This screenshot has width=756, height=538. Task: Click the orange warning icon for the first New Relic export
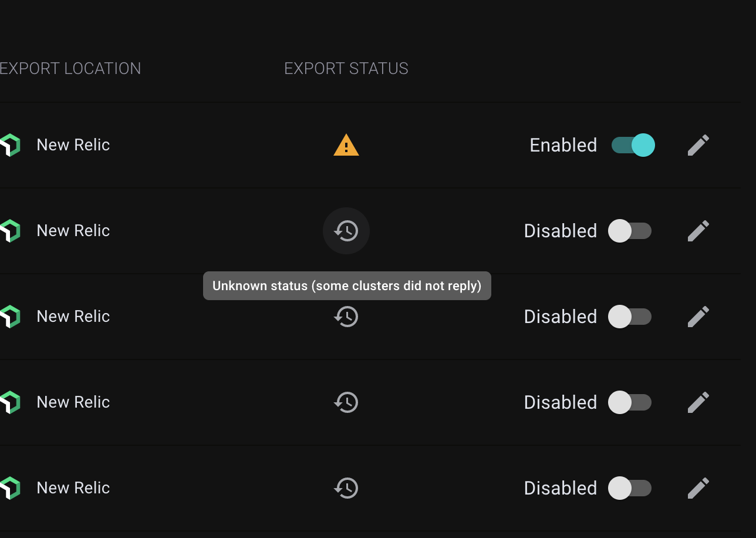[x=346, y=145]
